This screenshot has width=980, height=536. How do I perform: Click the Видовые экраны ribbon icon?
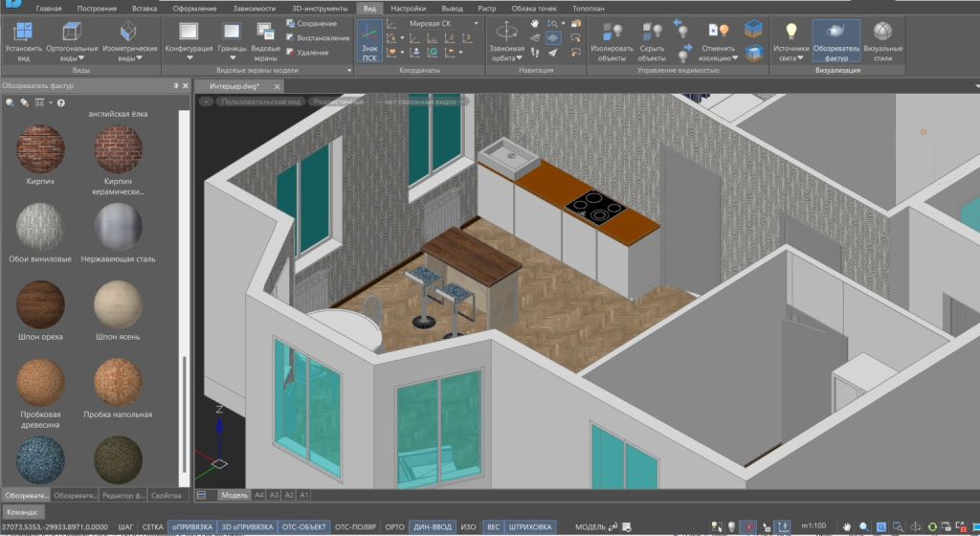point(265,36)
